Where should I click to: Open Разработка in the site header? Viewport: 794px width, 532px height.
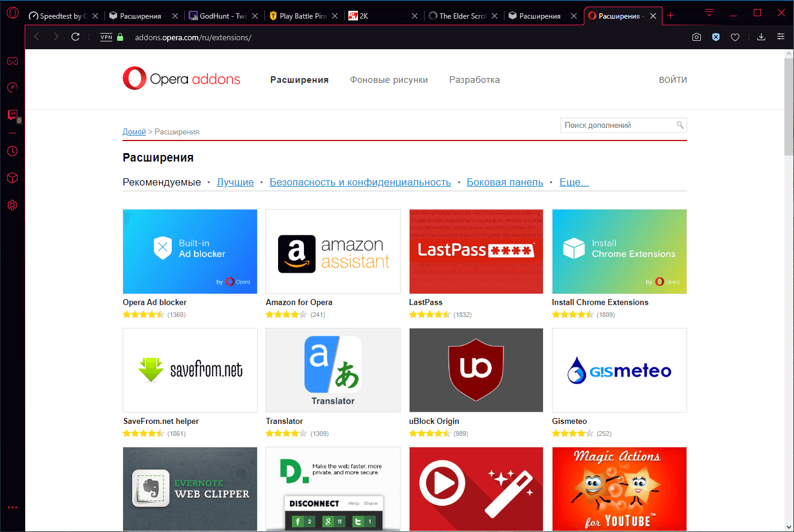click(474, 80)
